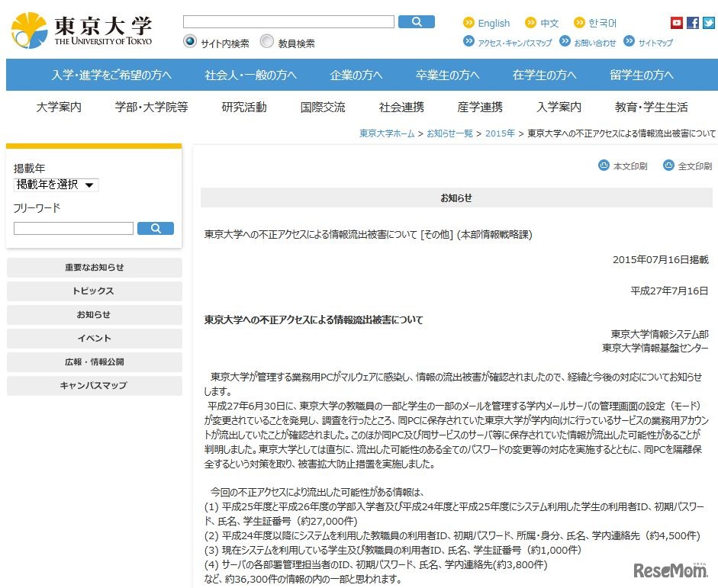718x588 pixels.
Task: Click the 2015年 breadcrumb link
Action: tap(500, 133)
